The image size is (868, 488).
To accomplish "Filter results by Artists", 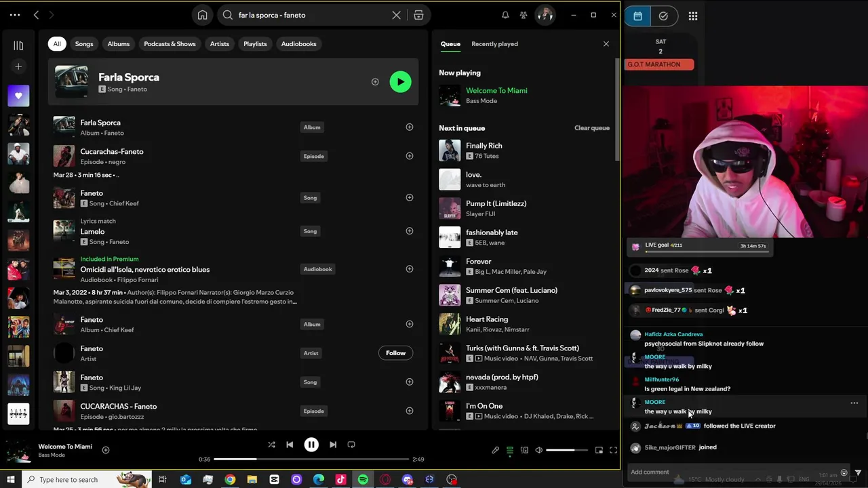I will click(x=220, y=44).
